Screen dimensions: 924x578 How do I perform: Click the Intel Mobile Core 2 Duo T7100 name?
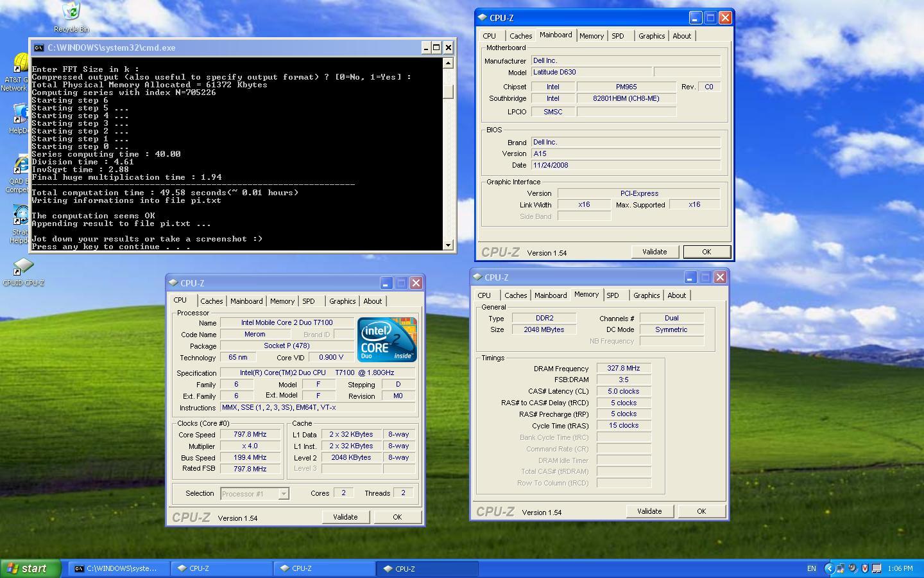(287, 322)
